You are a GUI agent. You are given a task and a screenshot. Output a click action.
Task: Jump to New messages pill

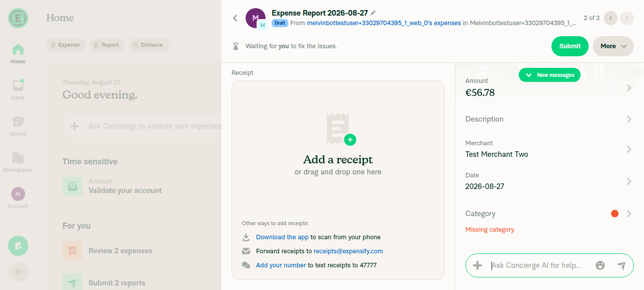pyautogui.click(x=549, y=75)
